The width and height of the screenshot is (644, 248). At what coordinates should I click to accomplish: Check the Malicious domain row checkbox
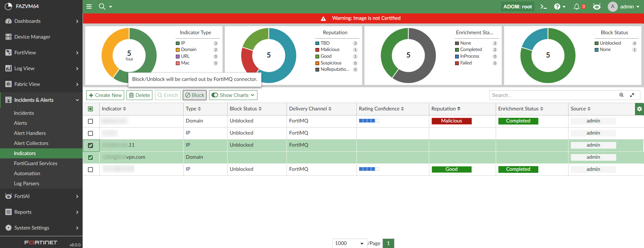pyautogui.click(x=91, y=121)
